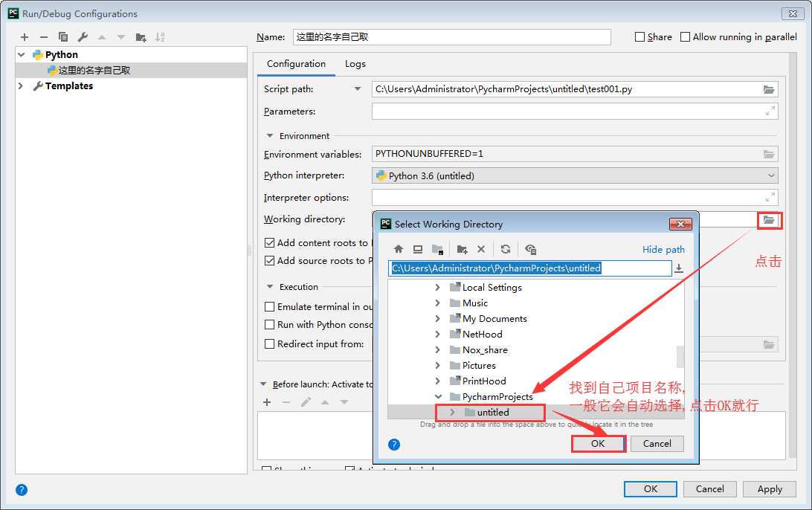This screenshot has width=812, height=510.
Task: Add before launch task plus icon
Action: point(267,402)
